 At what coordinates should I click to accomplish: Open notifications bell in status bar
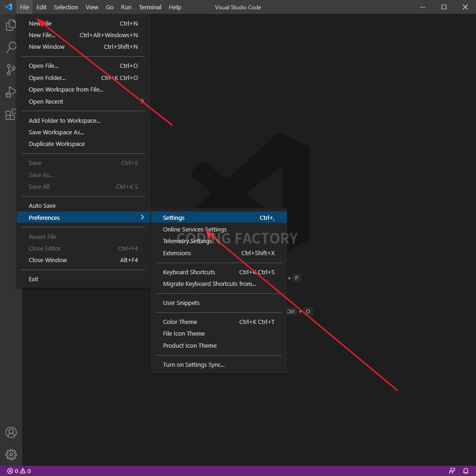[x=466, y=471]
